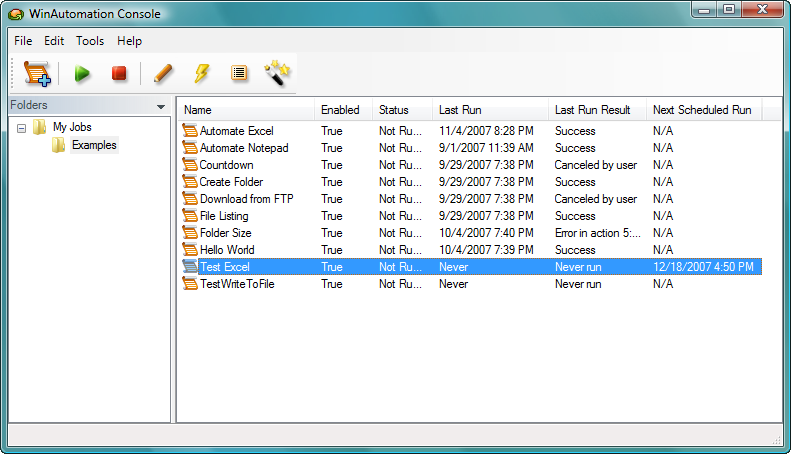Click the Automate Excel job icon
The height and width of the screenshot is (454, 791).
(x=190, y=131)
